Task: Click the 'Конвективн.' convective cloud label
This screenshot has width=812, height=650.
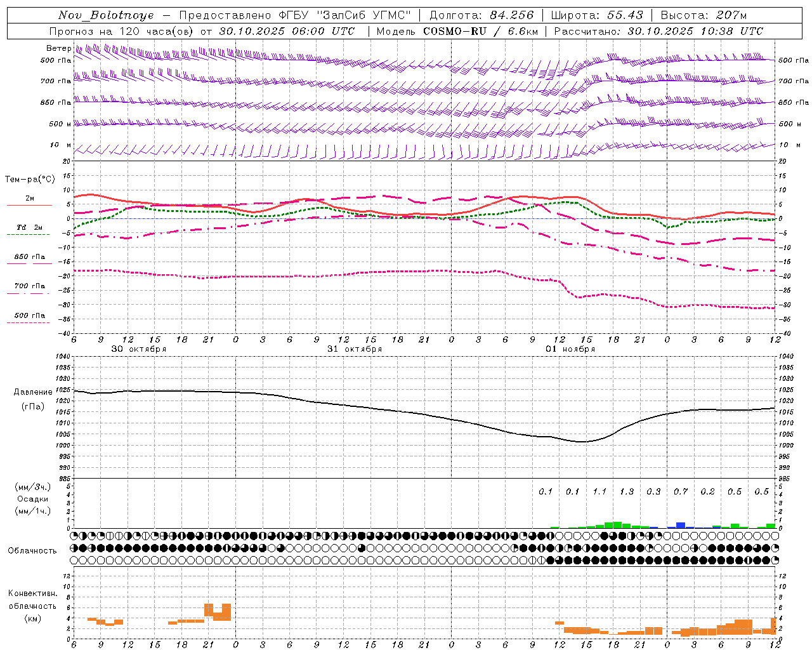Action: coord(33,594)
